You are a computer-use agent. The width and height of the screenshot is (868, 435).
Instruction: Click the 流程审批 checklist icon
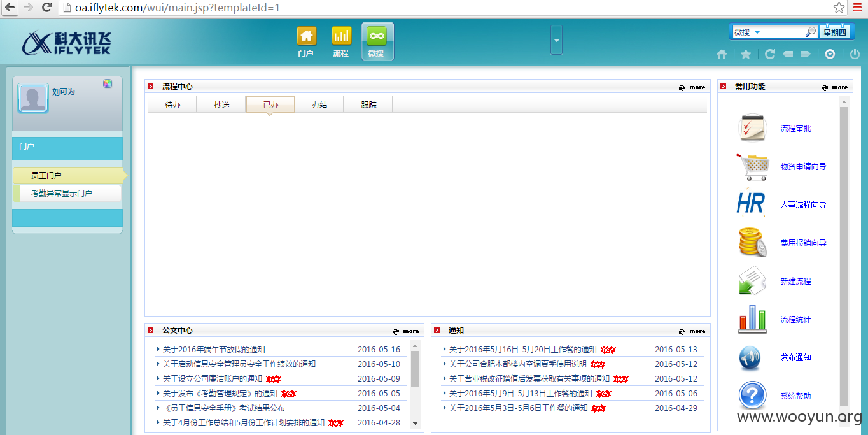tap(753, 128)
